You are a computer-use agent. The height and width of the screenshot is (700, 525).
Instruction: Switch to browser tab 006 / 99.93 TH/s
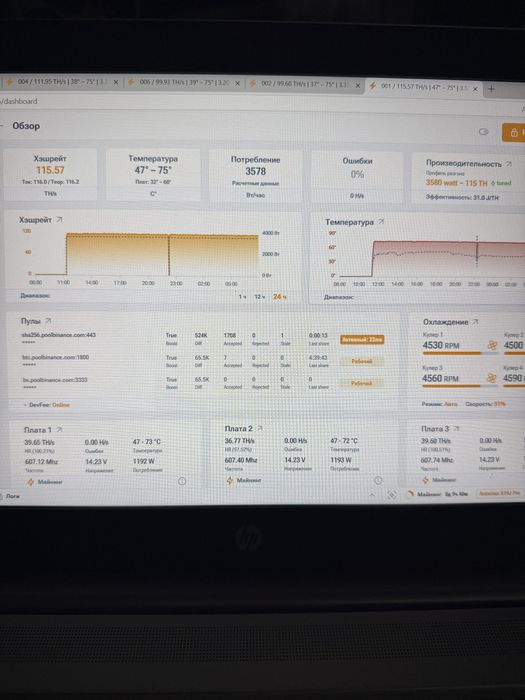pos(184,83)
